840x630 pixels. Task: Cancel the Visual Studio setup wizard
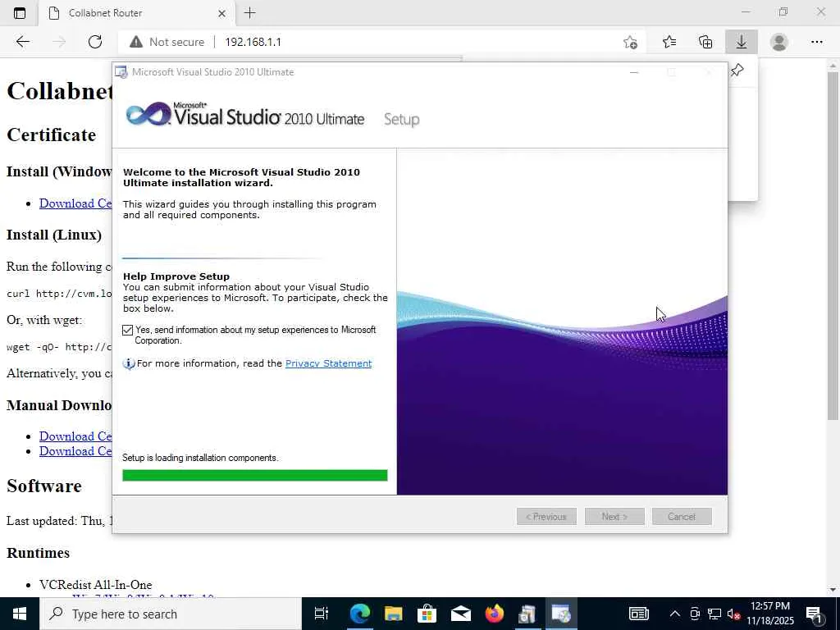point(682,517)
